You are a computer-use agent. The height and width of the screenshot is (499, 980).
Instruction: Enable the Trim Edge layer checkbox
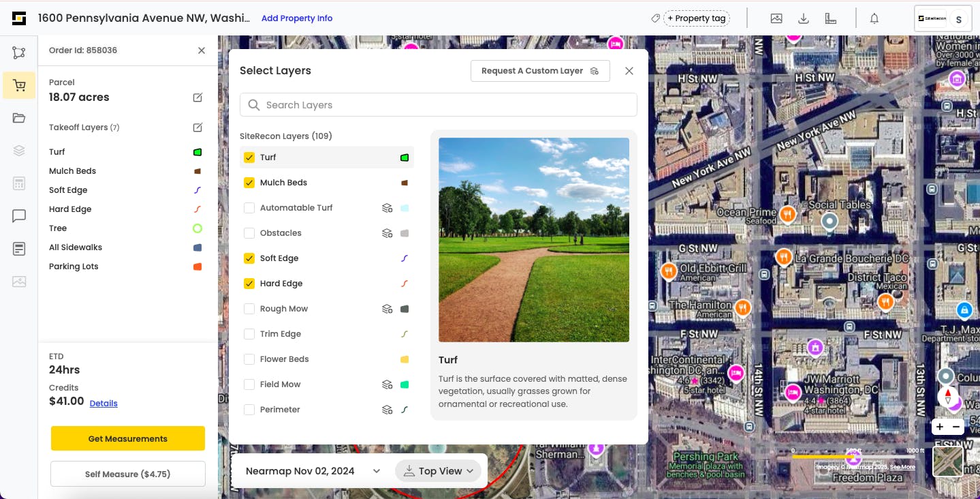pyautogui.click(x=249, y=334)
